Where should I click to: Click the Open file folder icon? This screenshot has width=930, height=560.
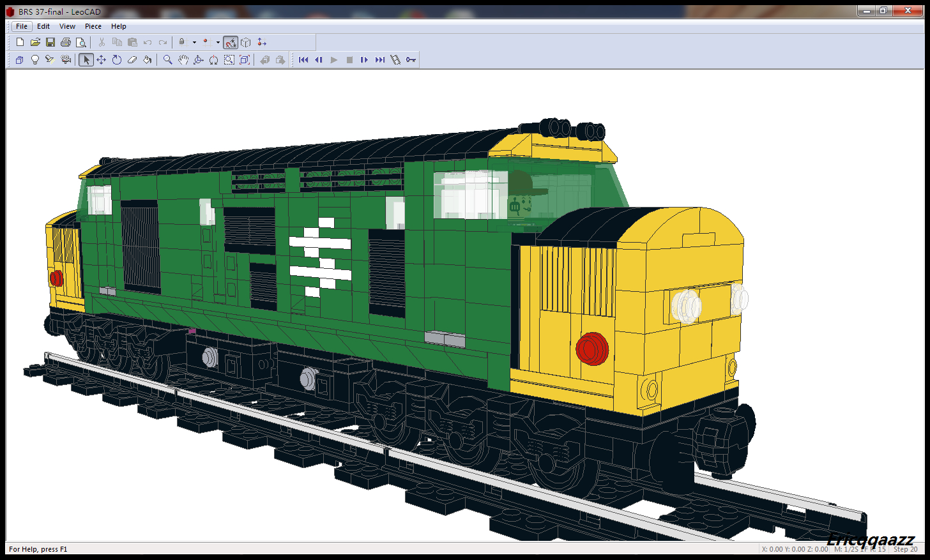pyautogui.click(x=35, y=42)
